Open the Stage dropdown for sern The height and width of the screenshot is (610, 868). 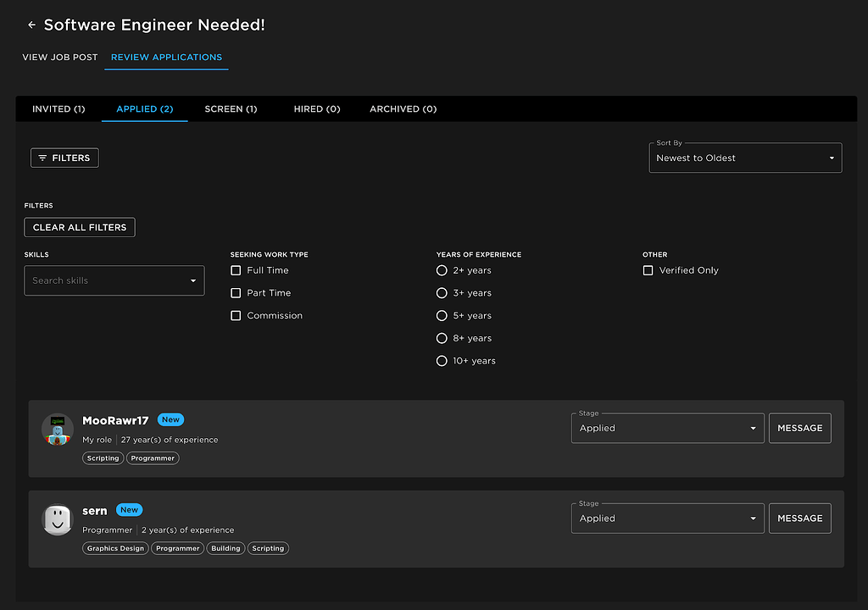[x=667, y=518]
